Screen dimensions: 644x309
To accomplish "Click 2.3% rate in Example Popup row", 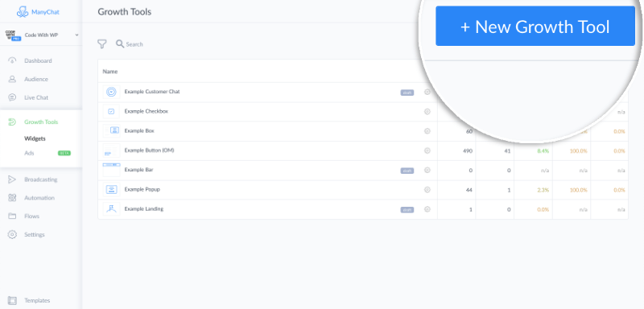I will tap(543, 190).
